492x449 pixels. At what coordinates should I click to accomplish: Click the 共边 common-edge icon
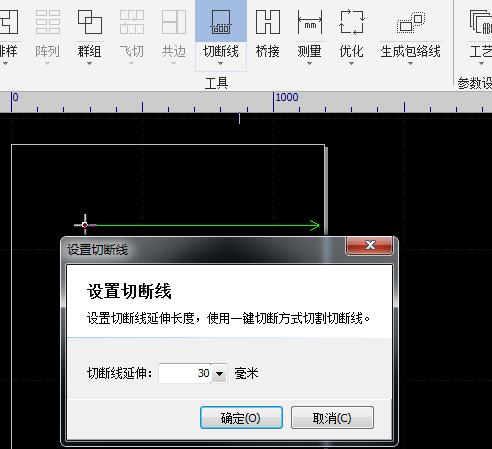coord(173,22)
